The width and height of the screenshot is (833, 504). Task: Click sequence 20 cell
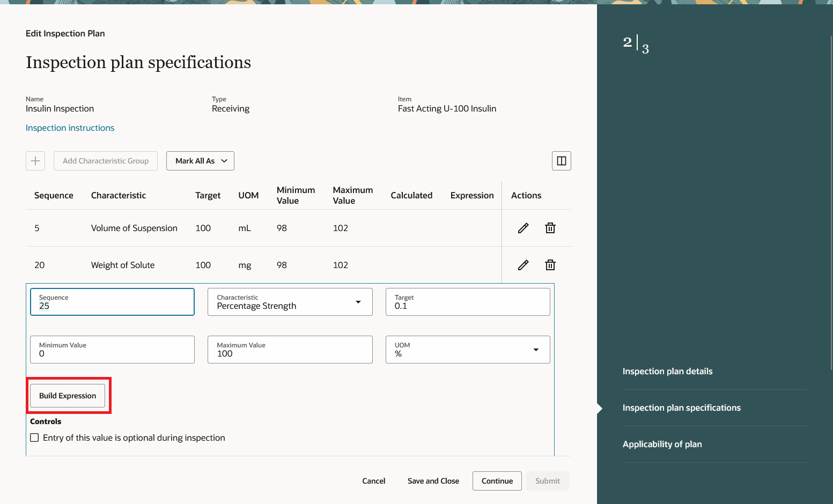[40, 265]
